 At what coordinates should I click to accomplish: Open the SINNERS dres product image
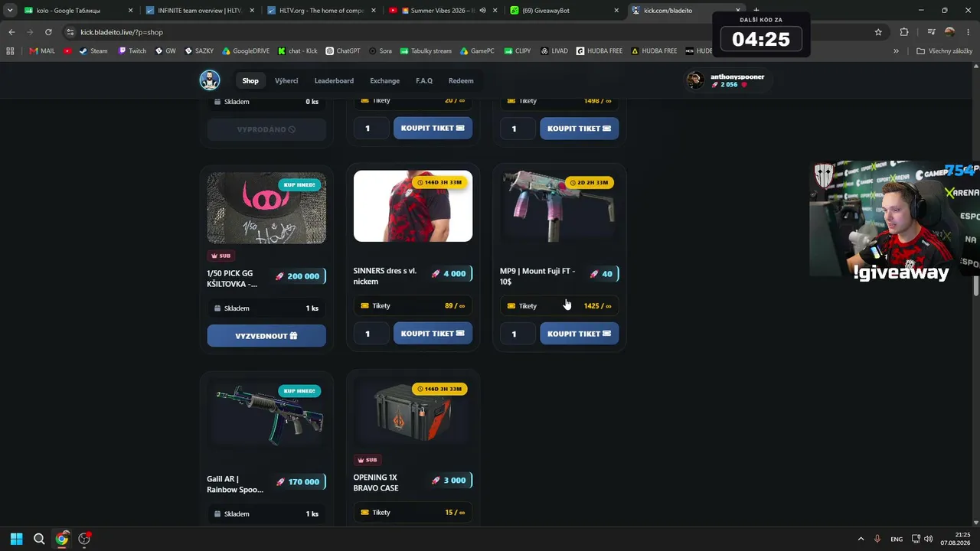[413, 206]
